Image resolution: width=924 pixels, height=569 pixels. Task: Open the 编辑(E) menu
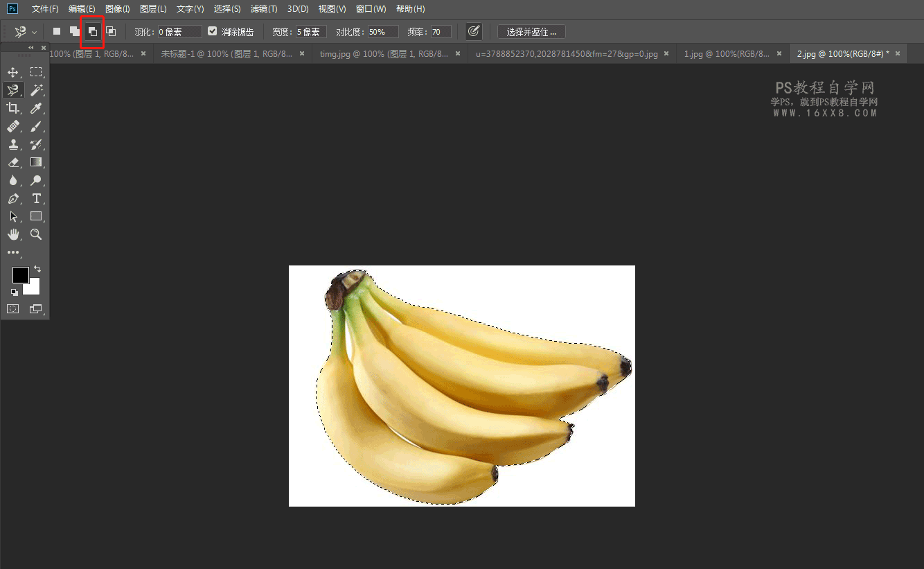(x=82, y=9)
